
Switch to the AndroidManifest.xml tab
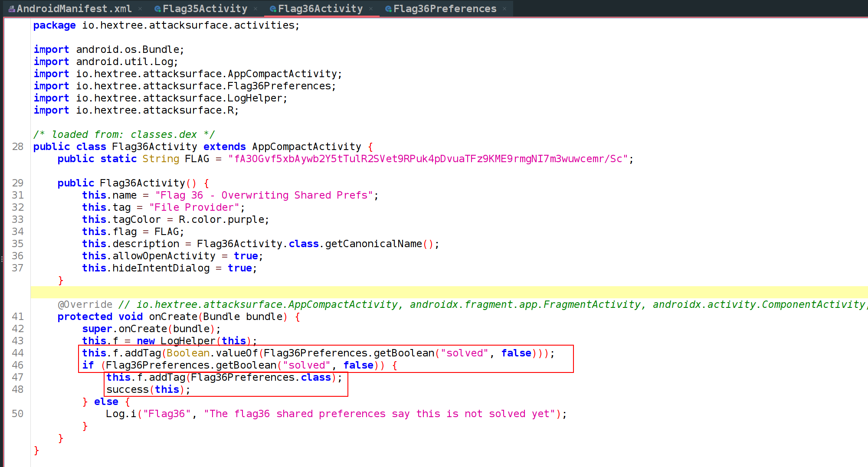tap(74, 9)
